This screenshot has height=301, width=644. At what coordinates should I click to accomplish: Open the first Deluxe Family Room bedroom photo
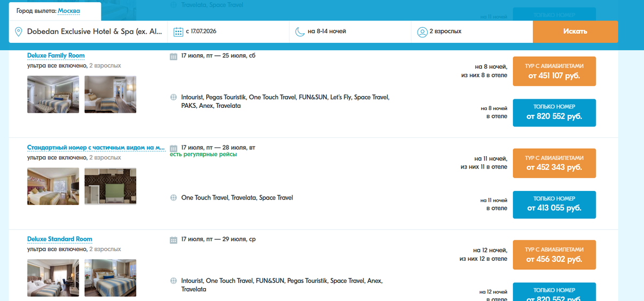(53, 94)
